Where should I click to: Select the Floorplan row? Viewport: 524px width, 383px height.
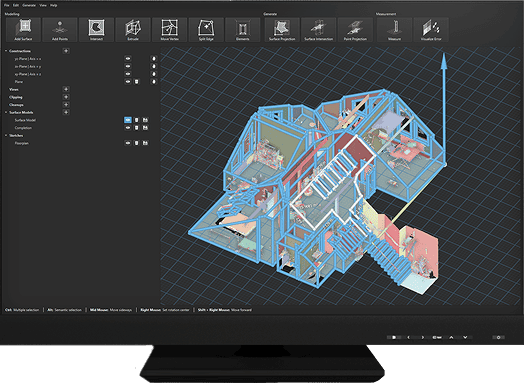pyautogui.click(x=21, y=143)
